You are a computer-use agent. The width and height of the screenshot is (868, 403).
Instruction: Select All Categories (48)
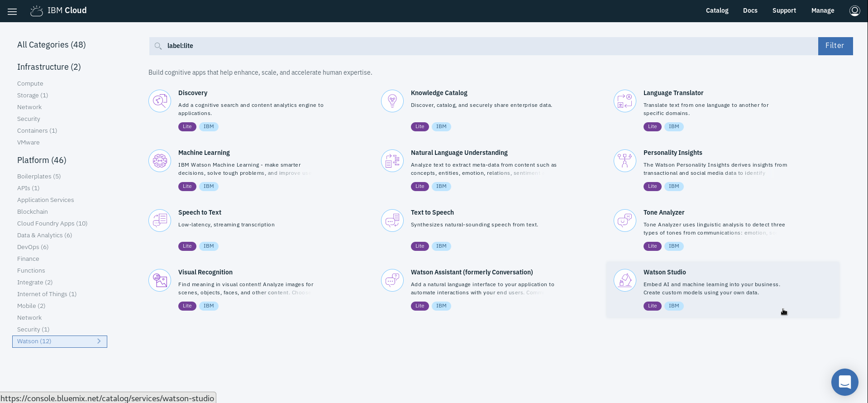(52, 45)
